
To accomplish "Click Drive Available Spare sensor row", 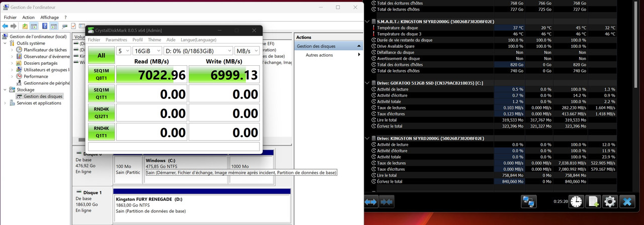I will point(493,46).
